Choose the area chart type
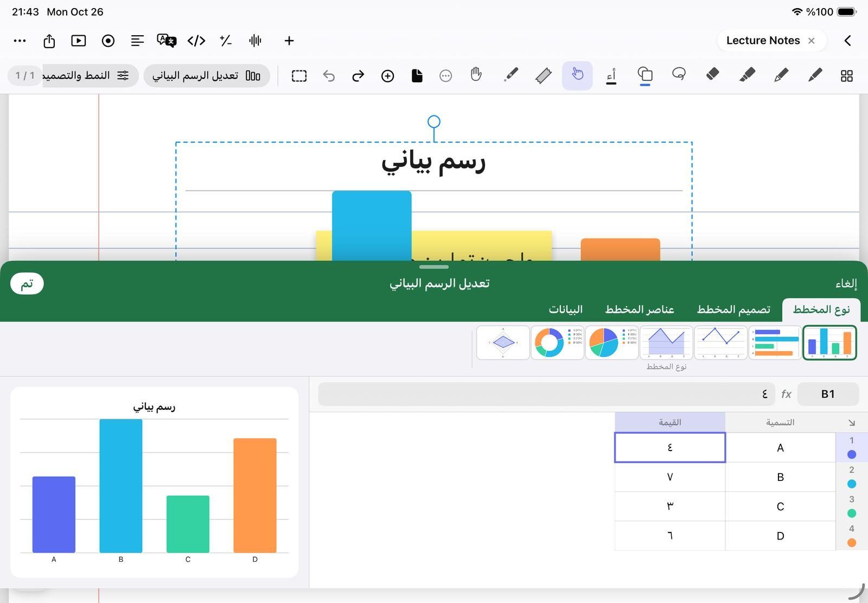This screenshot has height=603, width=868. coord(666,343)
